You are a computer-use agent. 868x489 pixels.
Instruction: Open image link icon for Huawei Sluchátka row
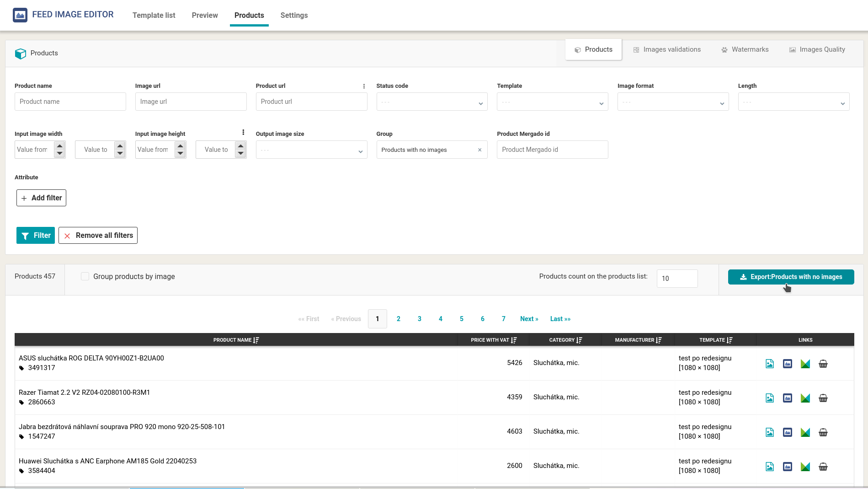click(x=770, y=467)
